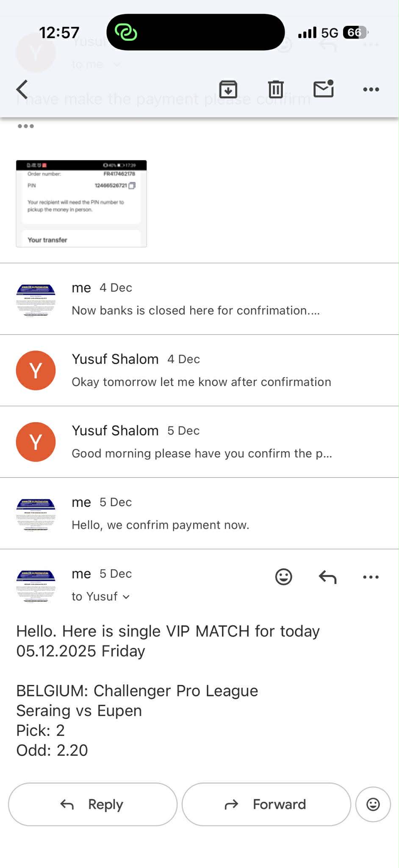This screenshot has width=399, height=868.
Task: Add emoji reaction in the message header
Action: [x=284, y=577]
